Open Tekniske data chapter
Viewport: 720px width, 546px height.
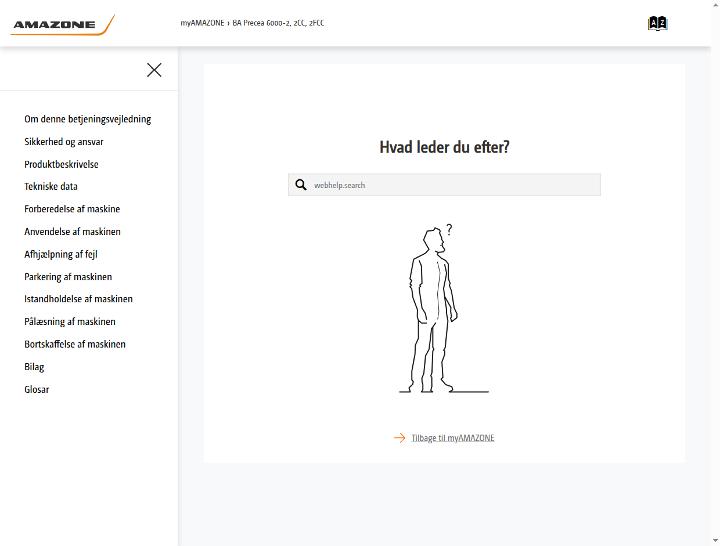pyautogui.click(x=51, y=186)
